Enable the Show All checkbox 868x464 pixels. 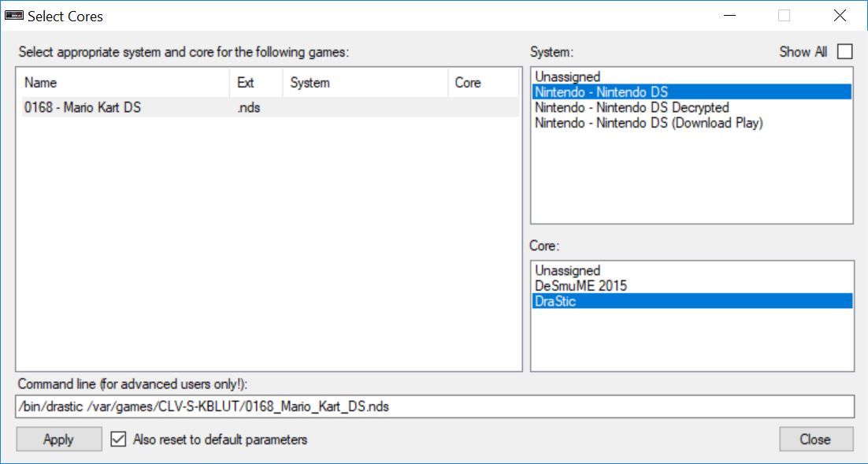point(844,51)
